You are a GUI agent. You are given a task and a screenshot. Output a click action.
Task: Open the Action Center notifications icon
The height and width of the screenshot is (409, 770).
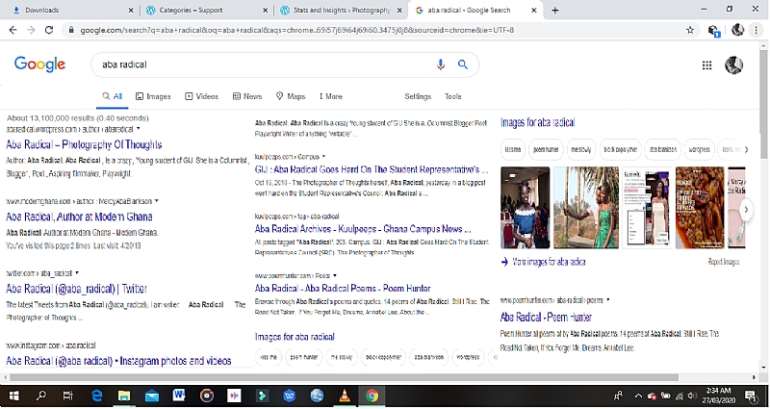pos(751,396)
